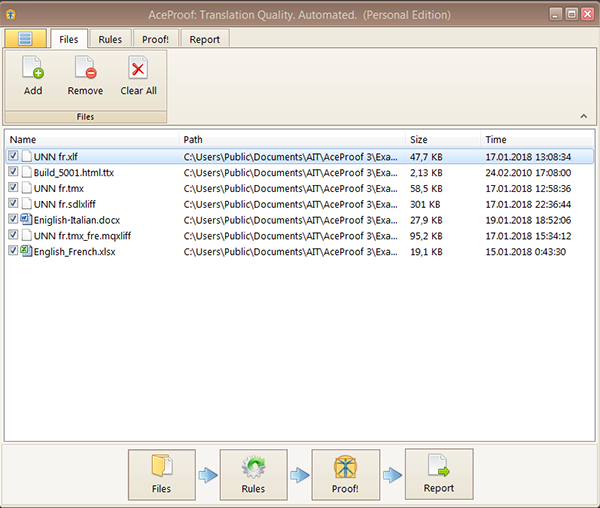Click the Clear All icon
Viewport: 600px width, 508px height.
click(x=138, y=67)
